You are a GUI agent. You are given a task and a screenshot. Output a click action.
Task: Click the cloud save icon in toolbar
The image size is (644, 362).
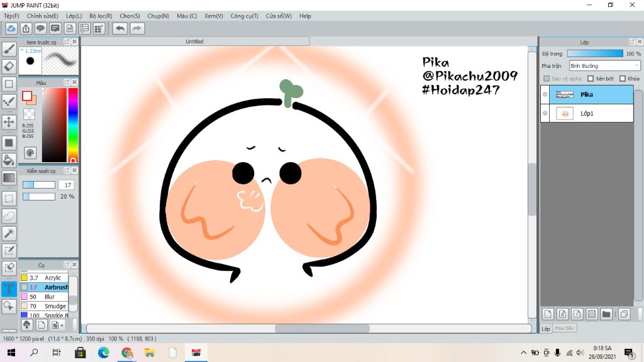11,28
